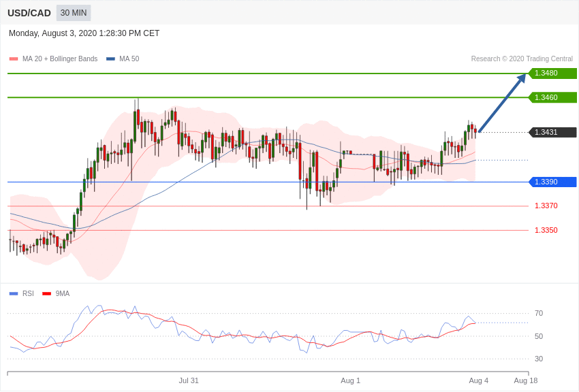
Task: Click the 30 MIN timeframe badge
Action: click(74, 13)
